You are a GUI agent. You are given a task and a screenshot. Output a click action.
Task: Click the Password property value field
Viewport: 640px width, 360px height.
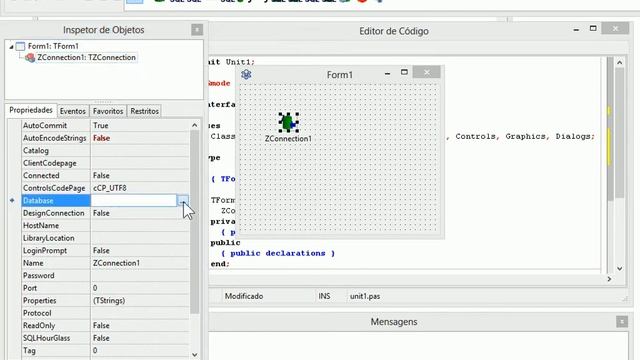point(140,276)
